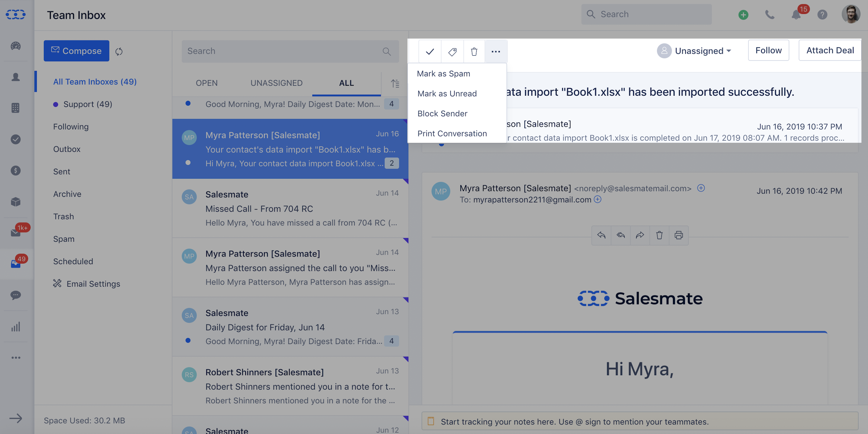Screen dimensions: 868x434
Task: Click the Follow button
Action: [x=768, y=50]
